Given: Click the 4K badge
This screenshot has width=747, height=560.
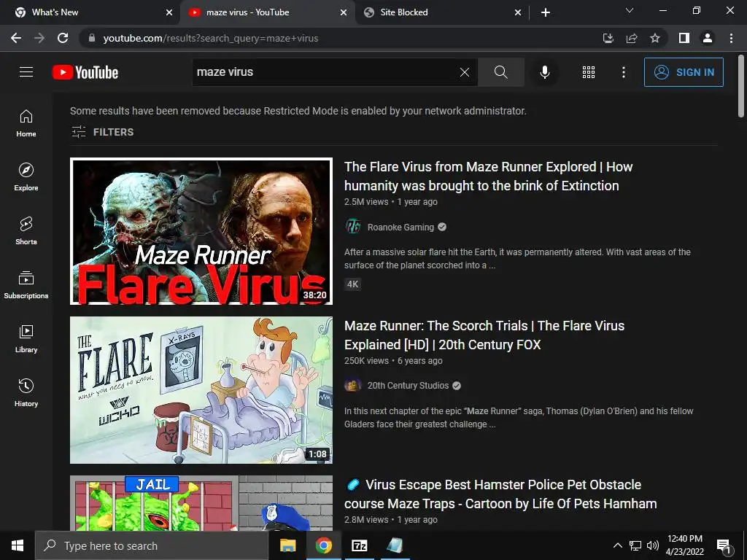Looking at the screenshot, I should tap(352, 284).
